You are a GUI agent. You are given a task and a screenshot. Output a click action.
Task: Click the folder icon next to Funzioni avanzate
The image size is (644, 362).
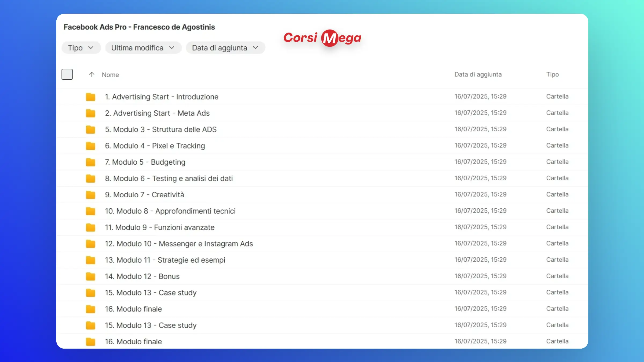[x=90, y=228]
